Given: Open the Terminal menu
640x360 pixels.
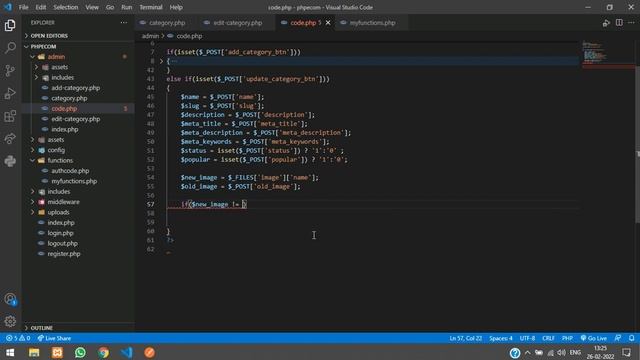Looking at the screenshot, I should coord(151,7).
